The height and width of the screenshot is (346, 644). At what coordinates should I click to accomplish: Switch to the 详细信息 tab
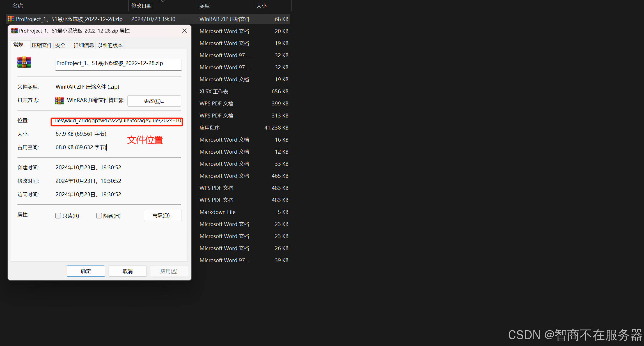(84, 45)
